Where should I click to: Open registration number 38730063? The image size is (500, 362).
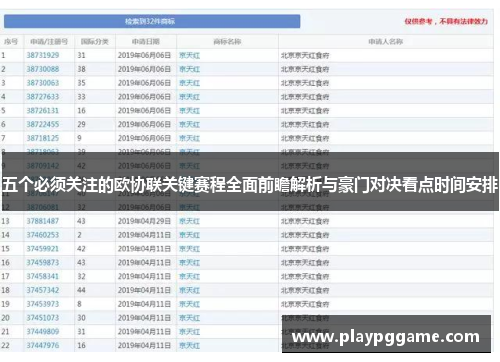click(43, 83)
